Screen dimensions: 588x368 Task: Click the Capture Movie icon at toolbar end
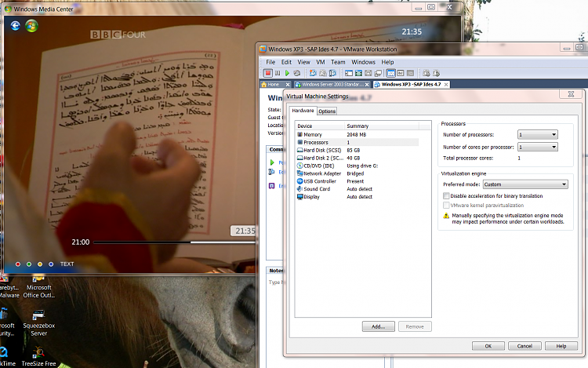[x=436, y=73]
